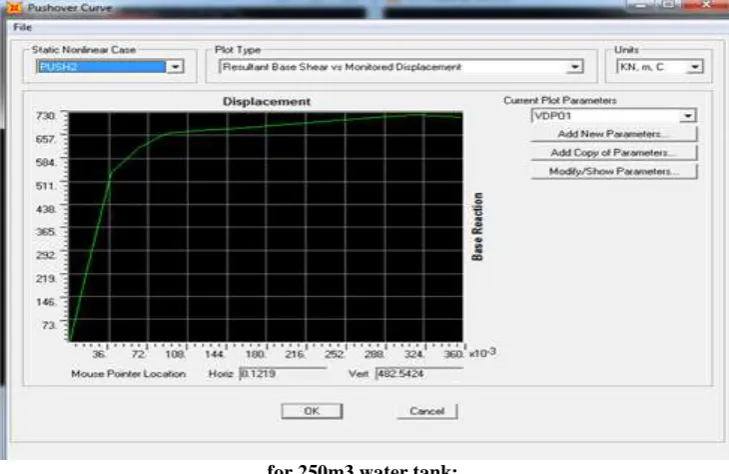The width and height of the screenshot is (729, 474).
Task: Click the Horiz mouse pointer location field
Action: [283, 374]
